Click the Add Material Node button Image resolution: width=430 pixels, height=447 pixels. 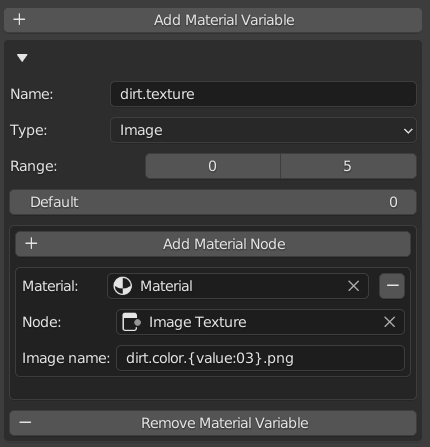pyautogui.click(x=213, y=244)
